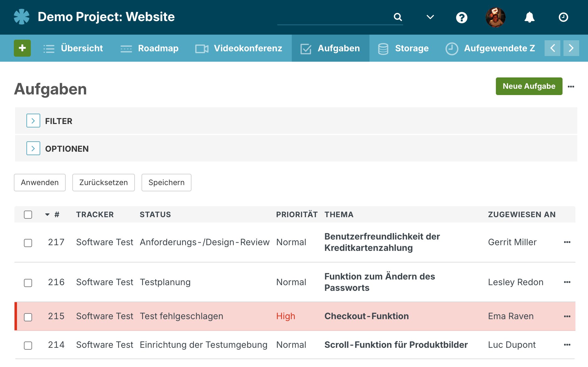Open the user avatar menu

pos(496,17)
